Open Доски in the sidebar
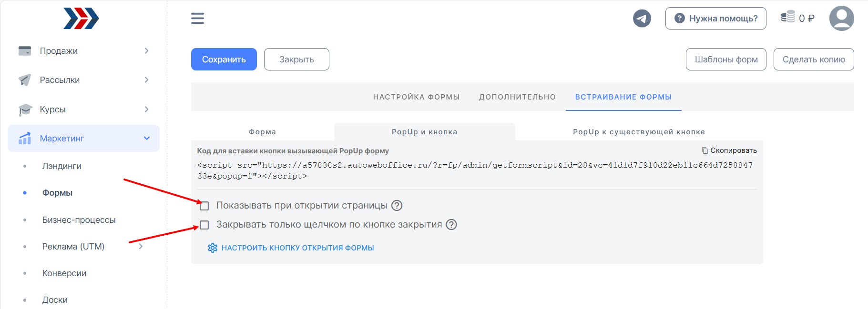 (55, 300)
